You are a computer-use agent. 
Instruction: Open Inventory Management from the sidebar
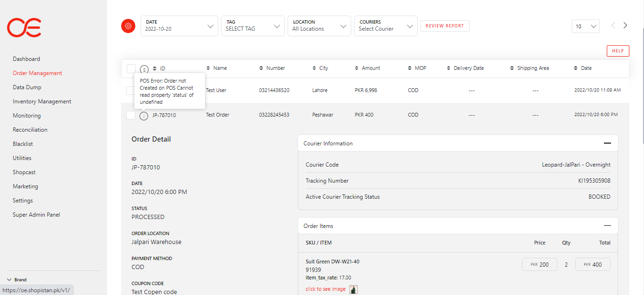pos(42,101)
